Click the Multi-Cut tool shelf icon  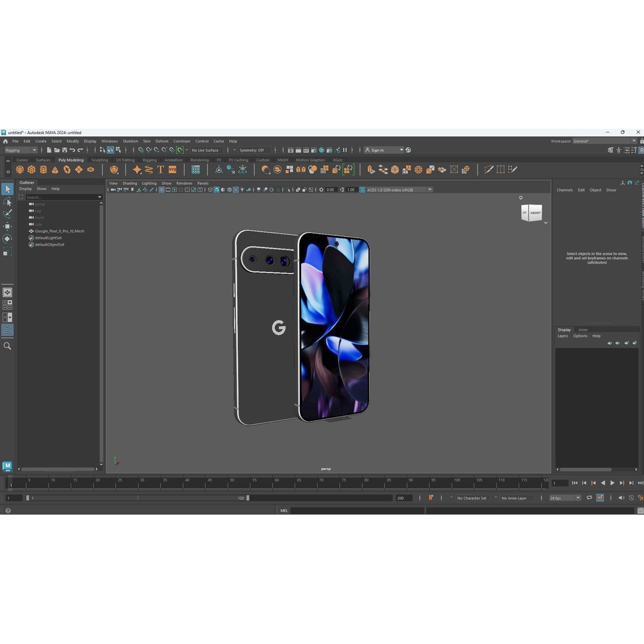click(488, 169)
